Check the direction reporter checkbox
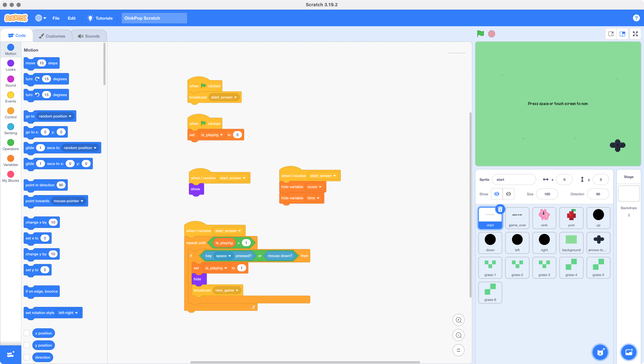Viewport: 644px width, 364px height. point(27,357)
